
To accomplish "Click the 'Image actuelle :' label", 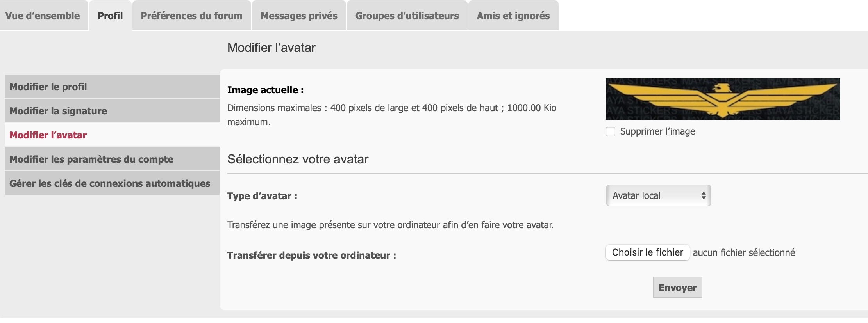I will coord(265,90).
